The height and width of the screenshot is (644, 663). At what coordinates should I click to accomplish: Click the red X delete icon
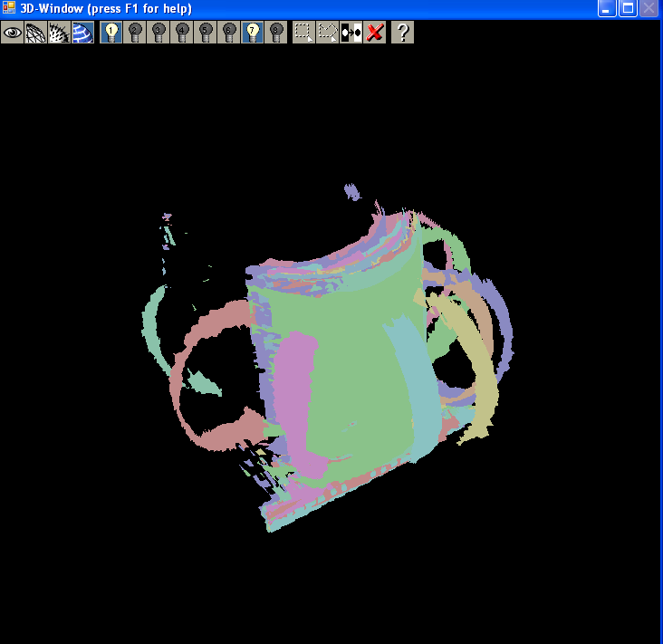(375, 32)
